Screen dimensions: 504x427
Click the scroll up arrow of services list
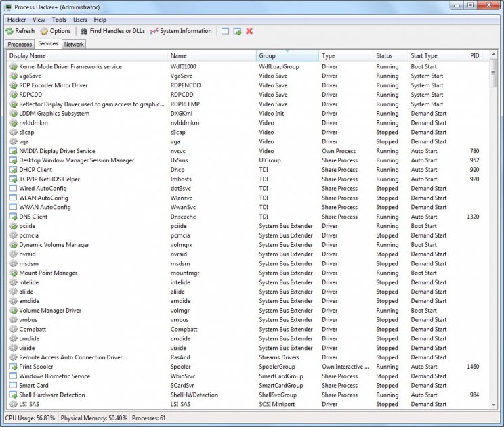pos(493,55)
